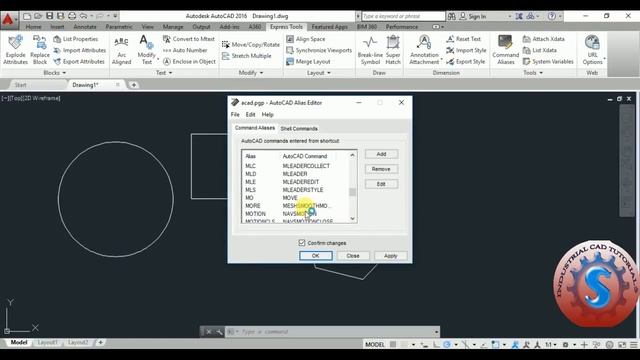
Task: Click Export Attributes in Blocks panel
Action: (79, 62)
